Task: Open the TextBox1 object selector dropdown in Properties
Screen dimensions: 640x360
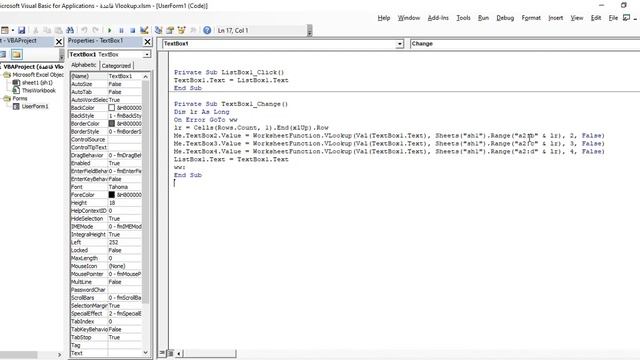Action: click(x=147, y=54)
